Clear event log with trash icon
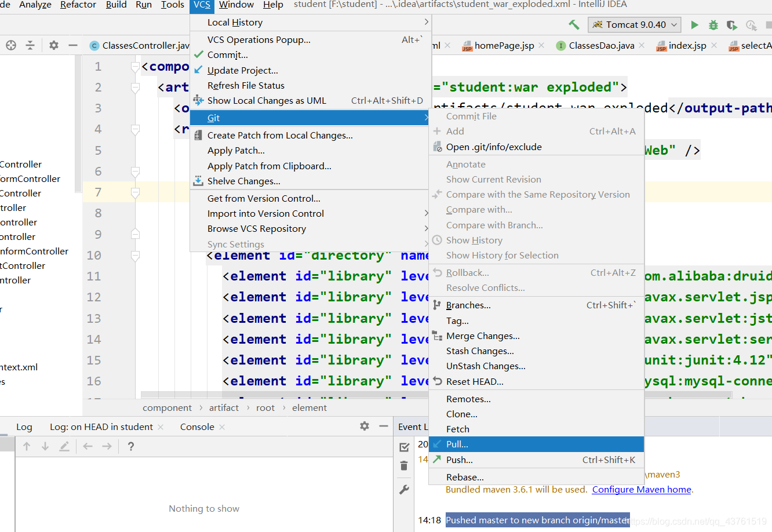The height and width of the screenshot is (532, 772). tap(404, 465)
